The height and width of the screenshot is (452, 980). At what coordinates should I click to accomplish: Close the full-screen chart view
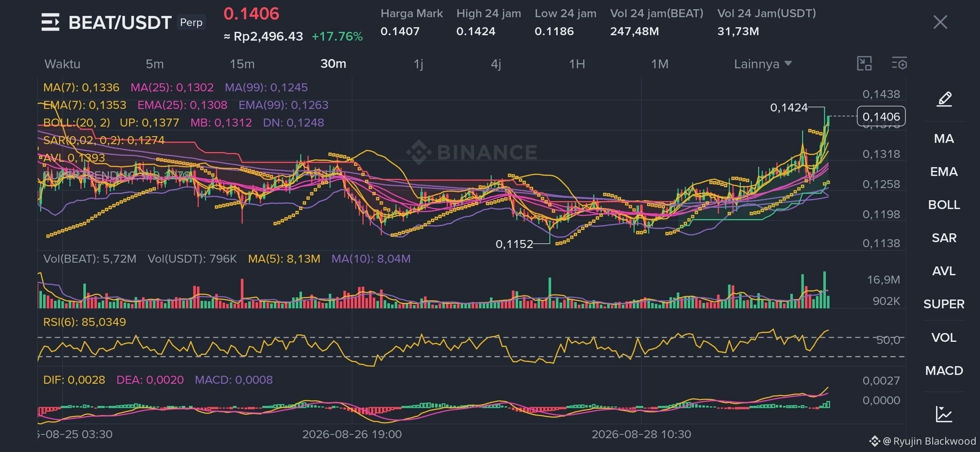point(940,22)
